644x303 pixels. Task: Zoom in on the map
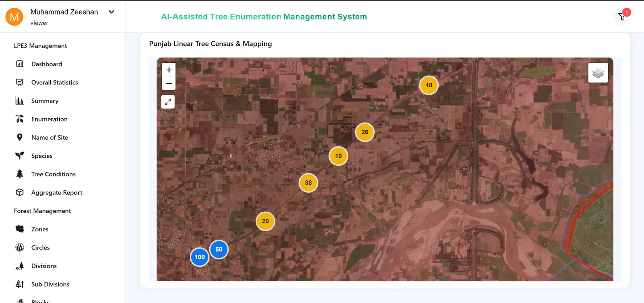[x=169, y=70]
